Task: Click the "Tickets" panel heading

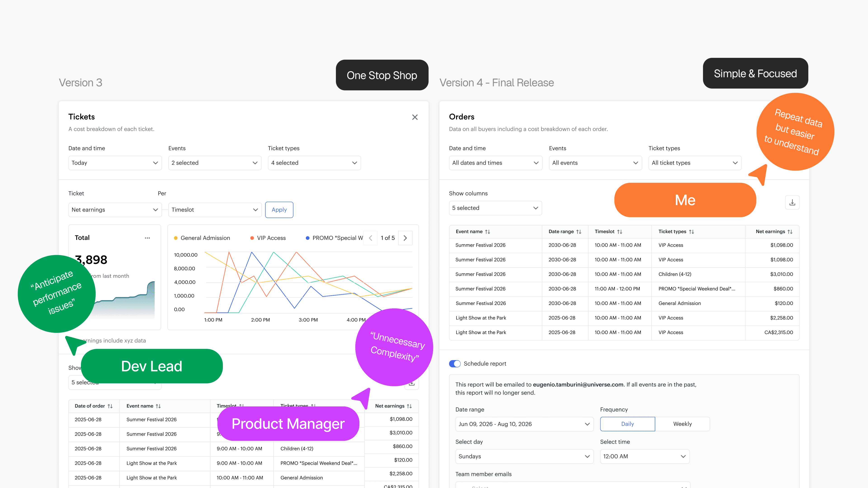Action: point(82,117)
